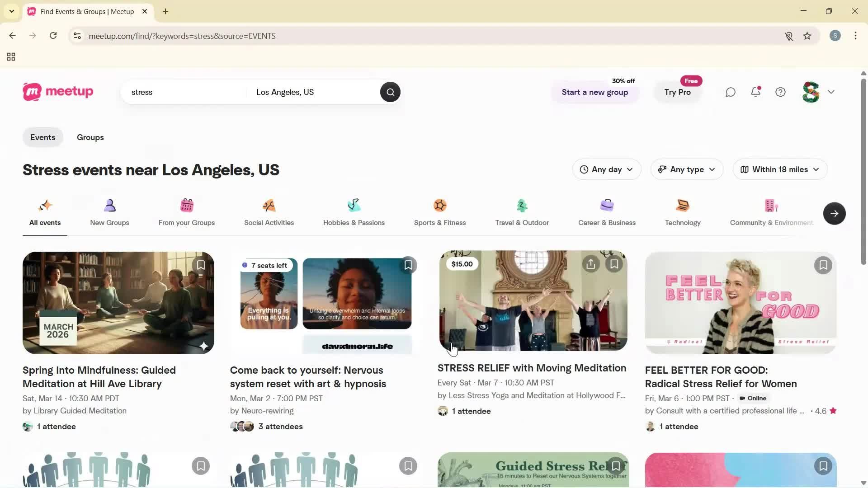Click Start a new group
Image resolution: width=868 pixels, height=488 pixels.
(x=594, y=92)
